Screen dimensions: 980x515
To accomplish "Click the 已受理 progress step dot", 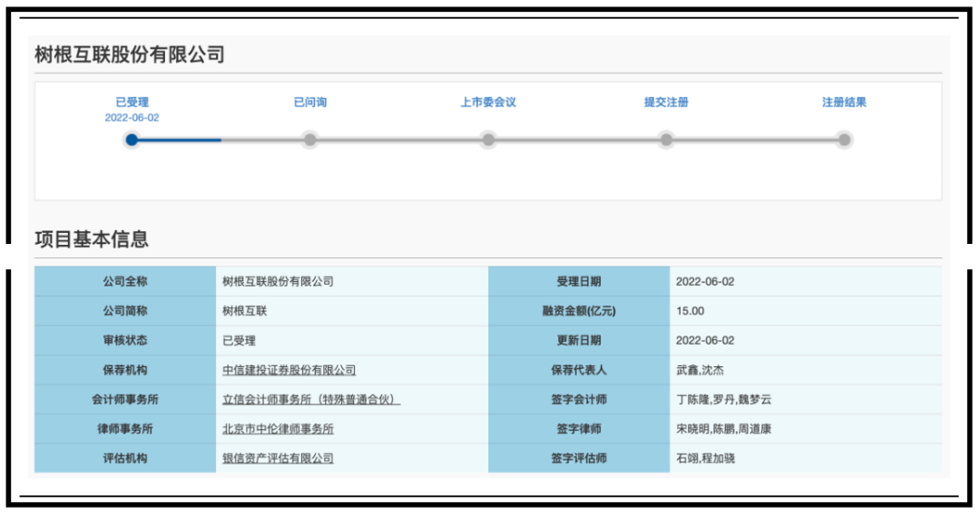I will point(132,140).
